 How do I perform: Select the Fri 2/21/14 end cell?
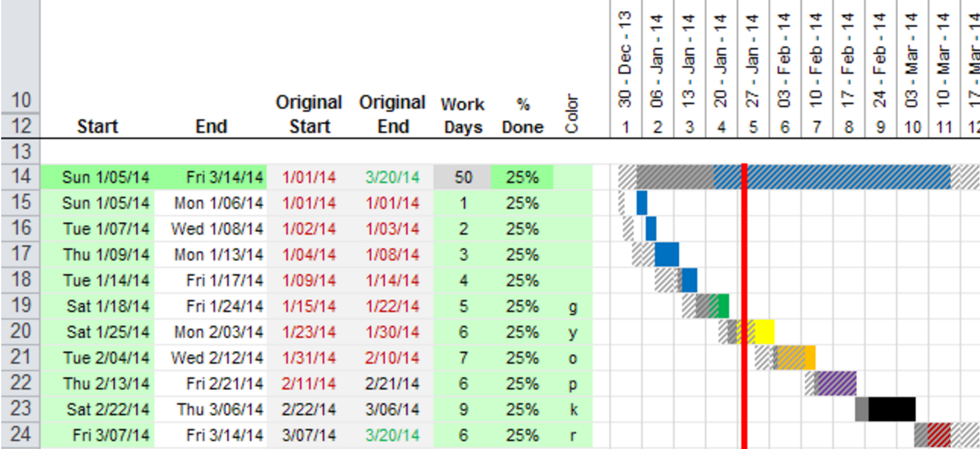210,383
